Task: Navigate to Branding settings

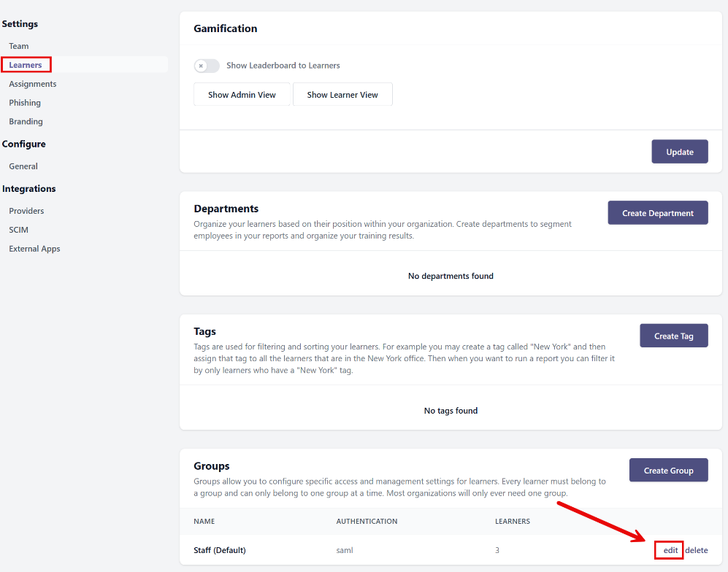Action: (x=26, y=122)
